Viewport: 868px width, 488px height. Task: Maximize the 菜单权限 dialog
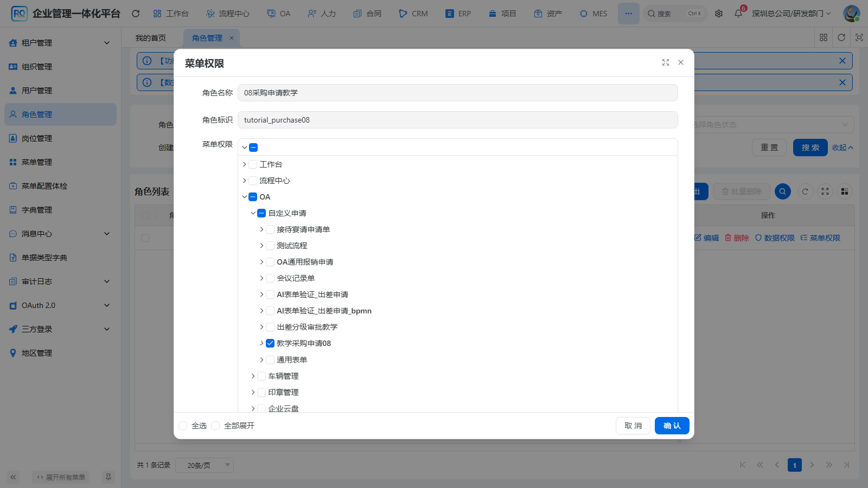(x=666, y=62)
